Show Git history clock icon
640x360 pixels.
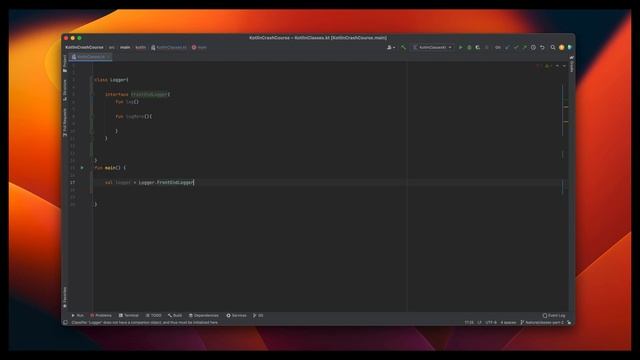point(533,47)
